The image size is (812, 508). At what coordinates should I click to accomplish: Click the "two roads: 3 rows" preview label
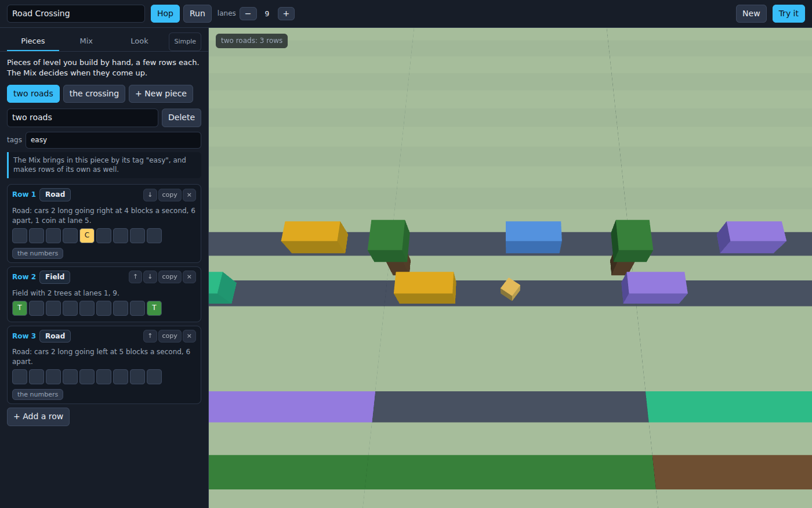(252, 41)
